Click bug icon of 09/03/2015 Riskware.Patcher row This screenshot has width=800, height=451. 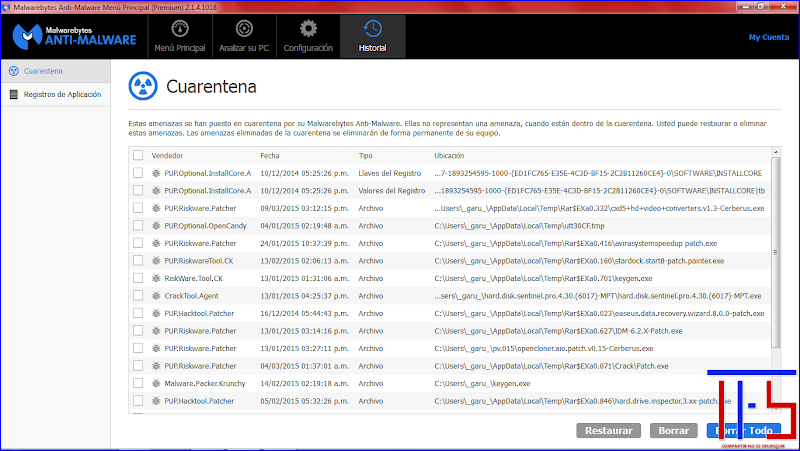tap(156, 208)
